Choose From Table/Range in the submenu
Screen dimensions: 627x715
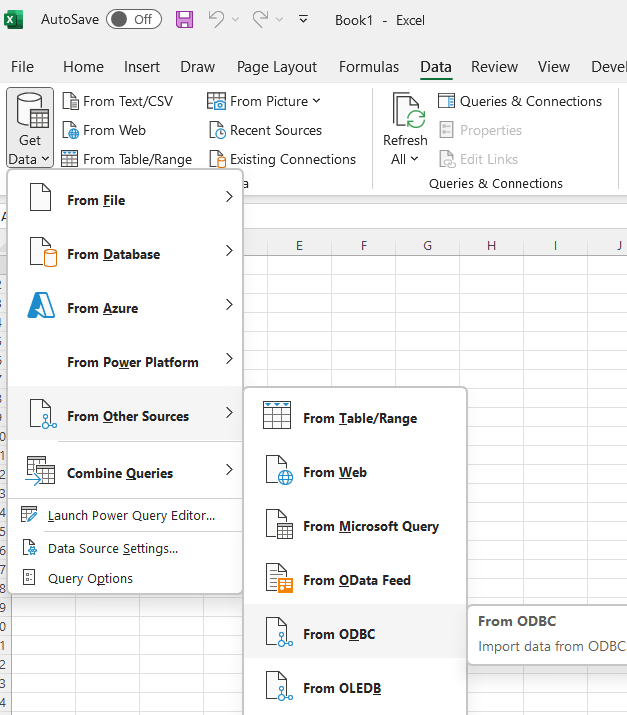click(x=355, y=416)
